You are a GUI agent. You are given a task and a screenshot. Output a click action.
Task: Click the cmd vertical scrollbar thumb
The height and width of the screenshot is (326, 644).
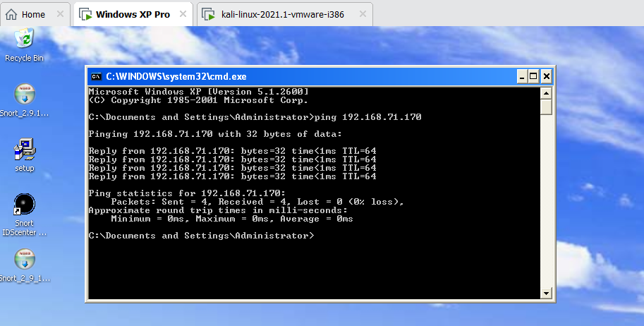click(546, 107)
